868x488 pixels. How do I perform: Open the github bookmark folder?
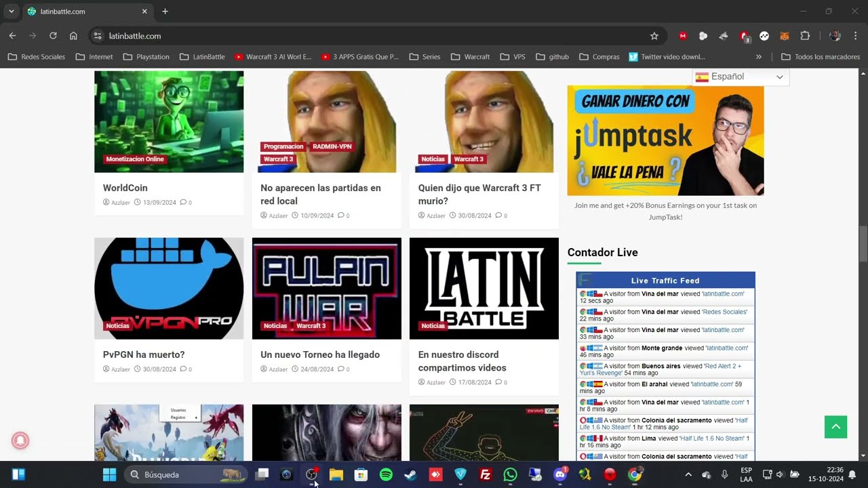coord(553,57)
